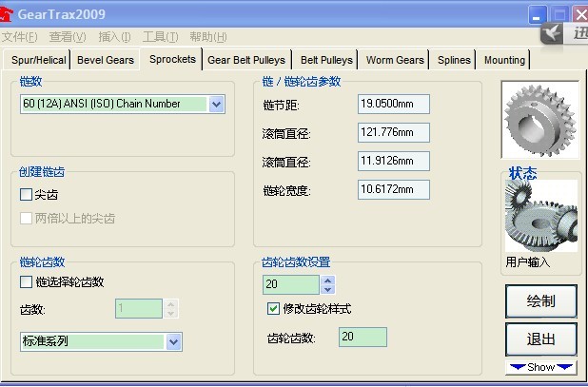Click the field showing 121.776mm
Viewport: 588px width, 387px height.
pos(394,132)
